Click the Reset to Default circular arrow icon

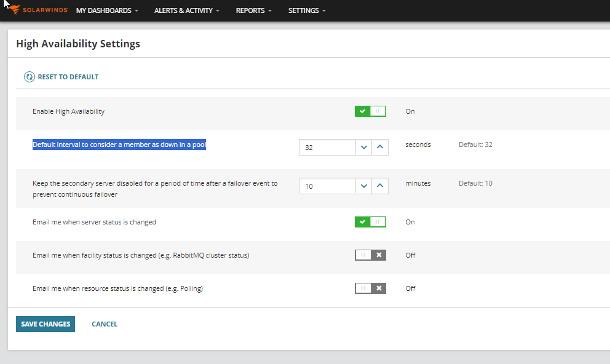point(30,77)
